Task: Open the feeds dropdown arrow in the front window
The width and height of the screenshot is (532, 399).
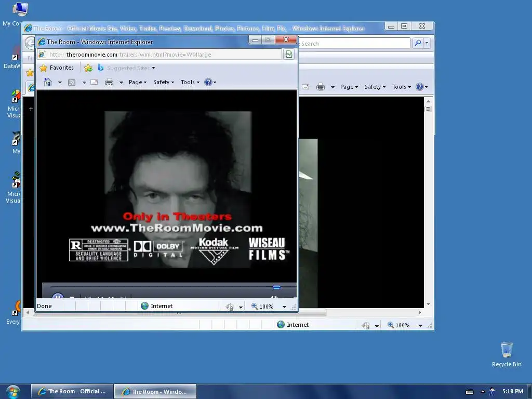Action: point(84,83)
